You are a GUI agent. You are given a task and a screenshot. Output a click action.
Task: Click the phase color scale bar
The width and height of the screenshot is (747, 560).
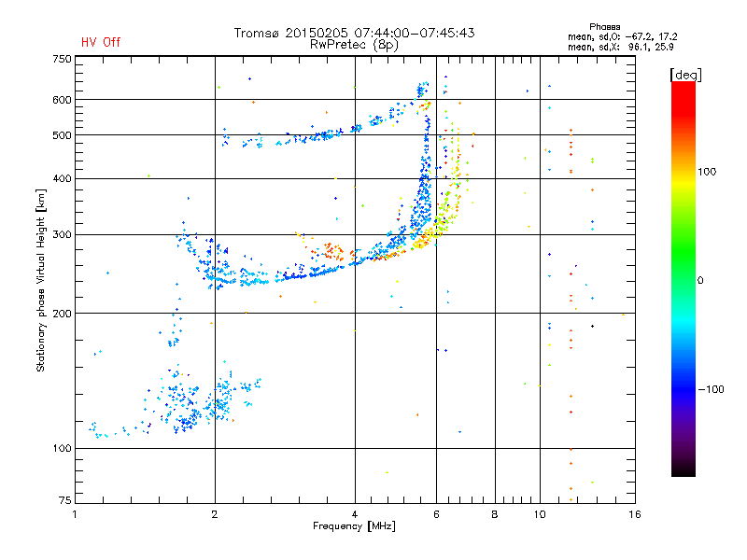684,279
